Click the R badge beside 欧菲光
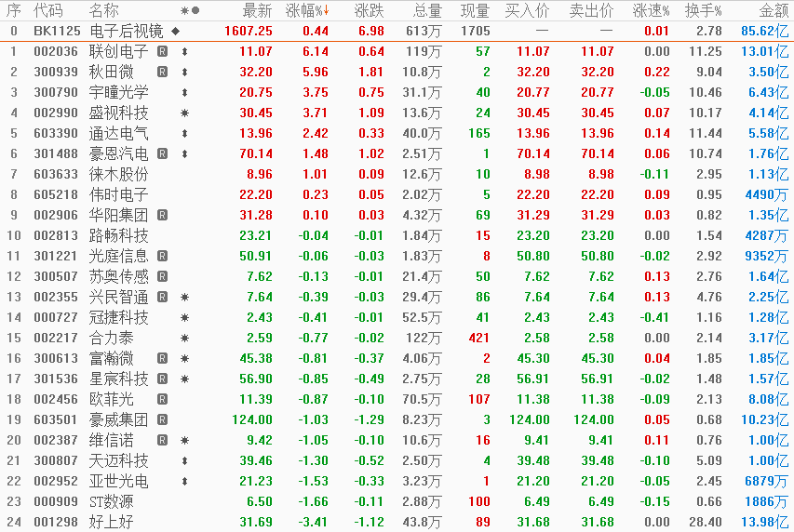794x532 pixels. (162, 399)
